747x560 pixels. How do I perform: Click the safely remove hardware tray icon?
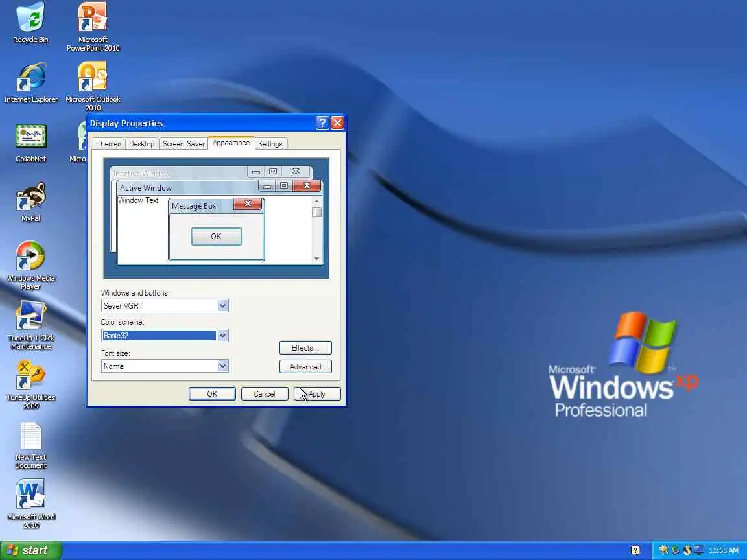[x=675, y=550]
